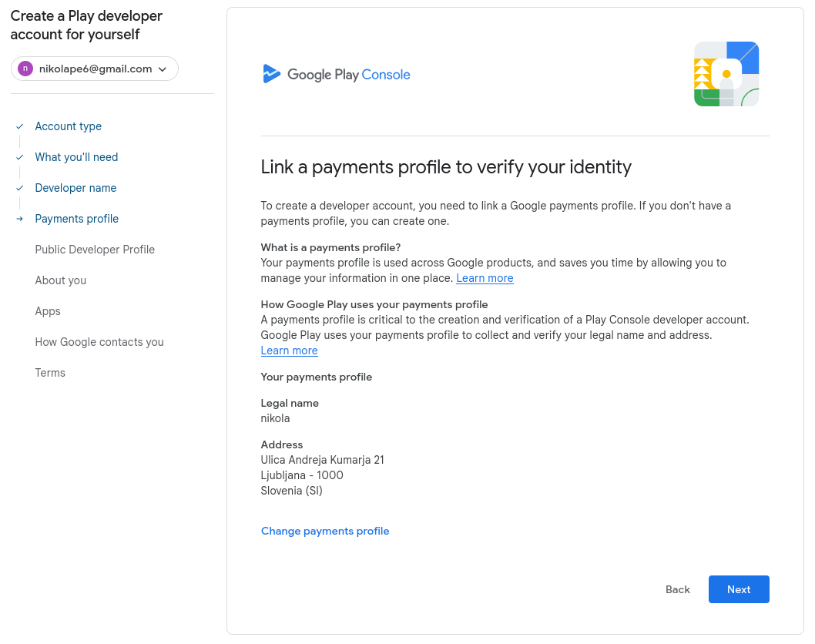Go to the What you'll need step
815x644 pixels.
(76, 157)
